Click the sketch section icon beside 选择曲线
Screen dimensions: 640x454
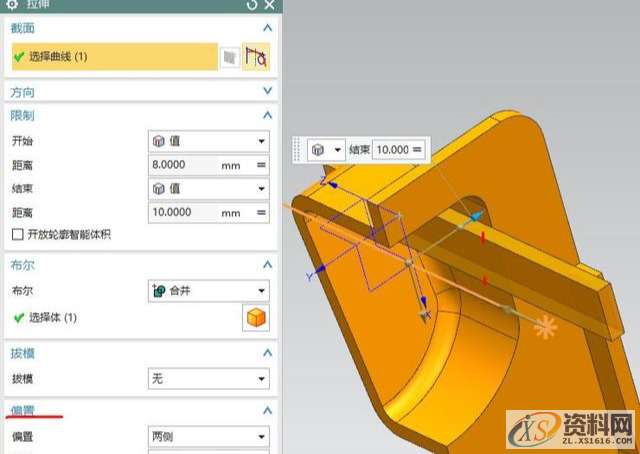230,57
